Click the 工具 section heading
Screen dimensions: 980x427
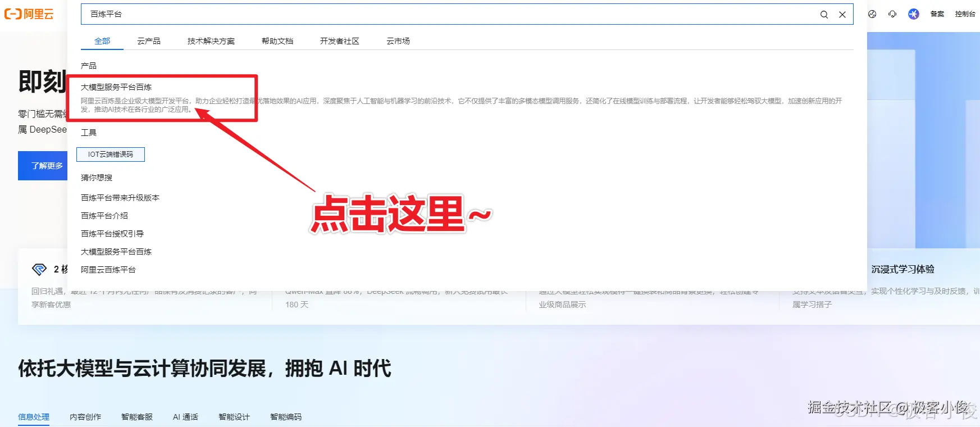[89, 133]
